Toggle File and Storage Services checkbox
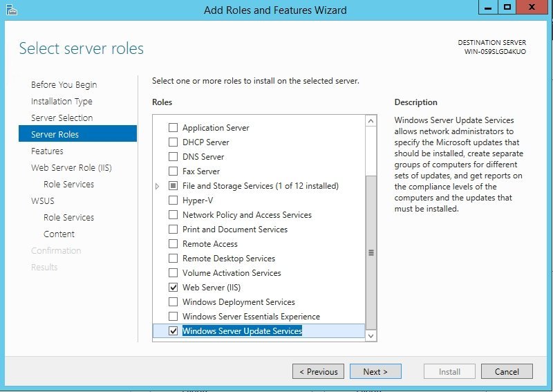 pyautogui.click(x=173, y=185)
